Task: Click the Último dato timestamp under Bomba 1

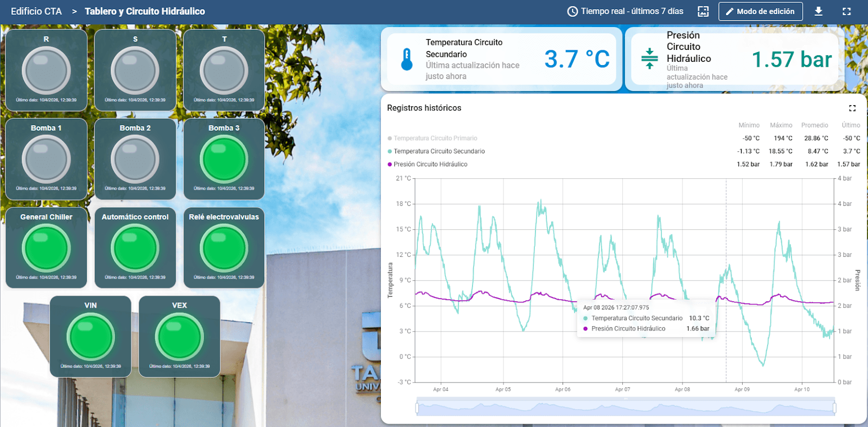Action: click(x=46, y=189)
